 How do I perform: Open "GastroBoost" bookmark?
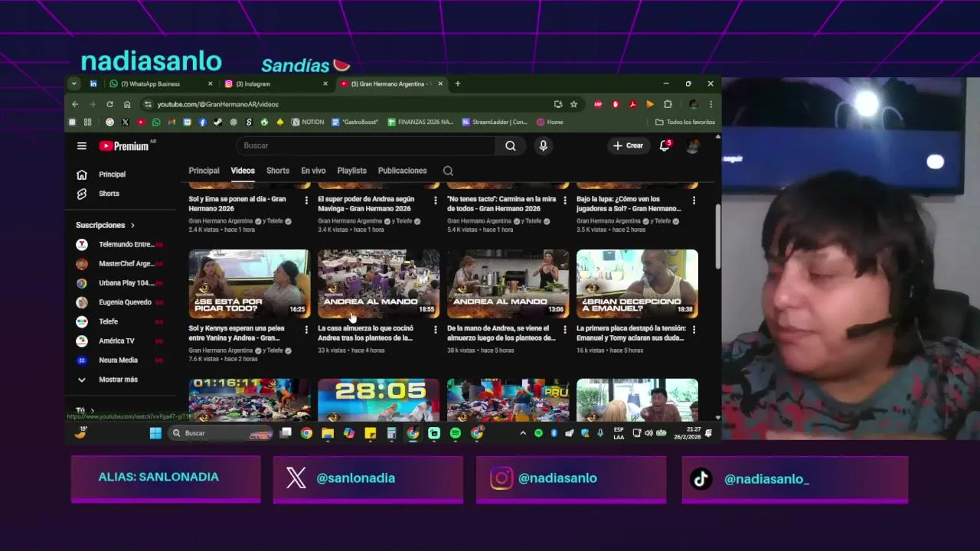[x=355, y=122]
